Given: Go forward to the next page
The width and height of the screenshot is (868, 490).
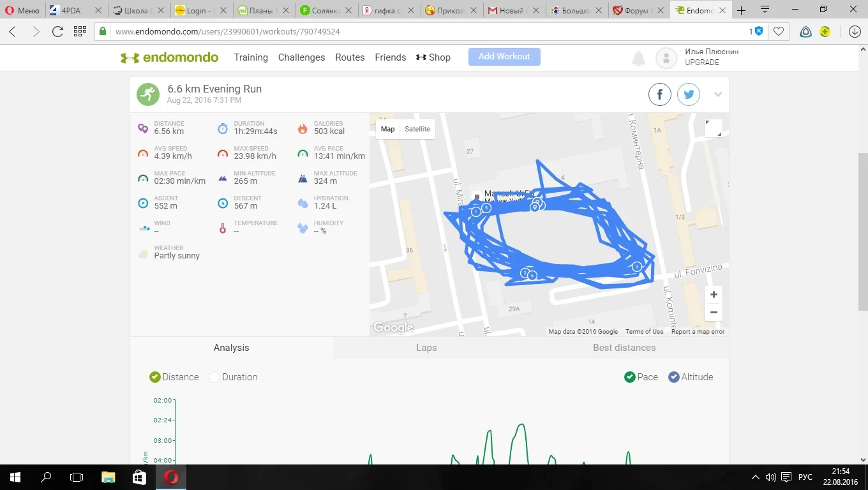Looking at the screenshot, I should pos(35,31).
